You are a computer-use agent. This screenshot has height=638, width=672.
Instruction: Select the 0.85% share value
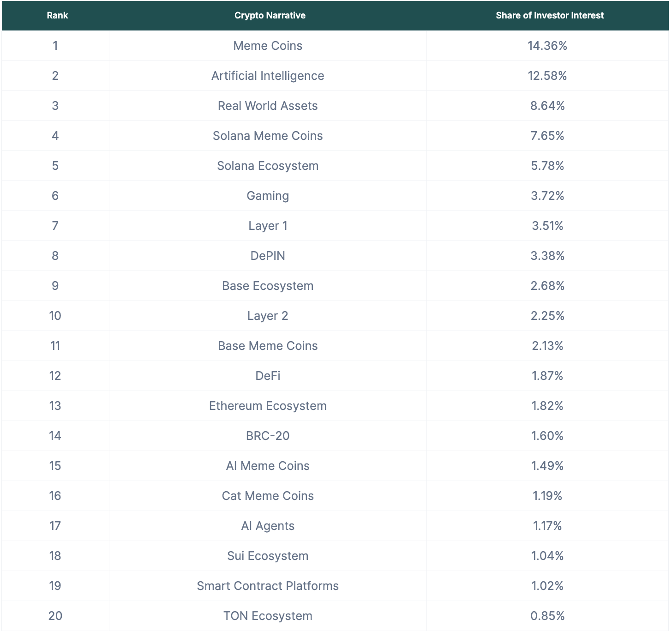(x=547, y=616)
